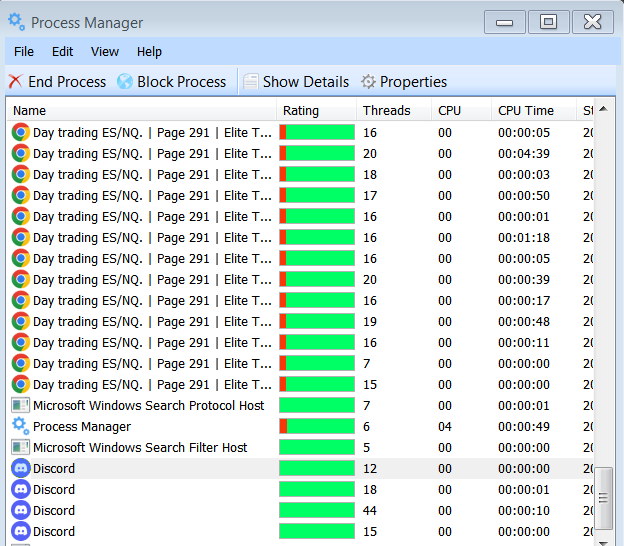Click the Threads value 5

[x=367, y=447]
